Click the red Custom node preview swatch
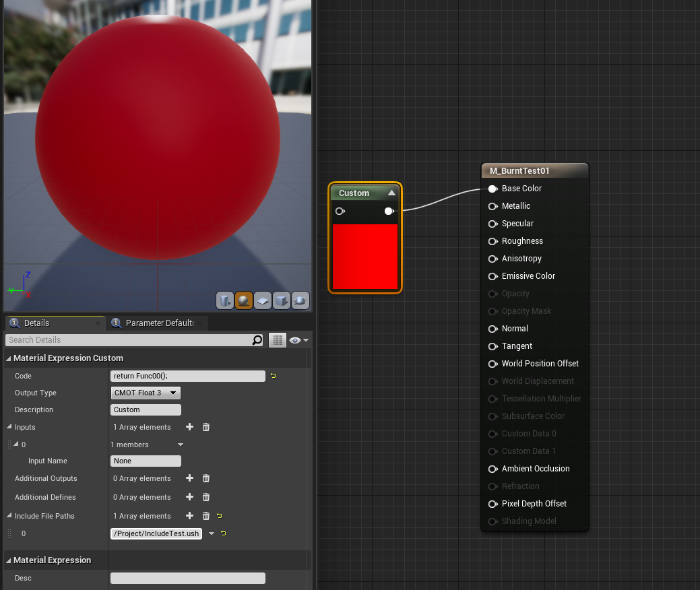 click(365, 257)
